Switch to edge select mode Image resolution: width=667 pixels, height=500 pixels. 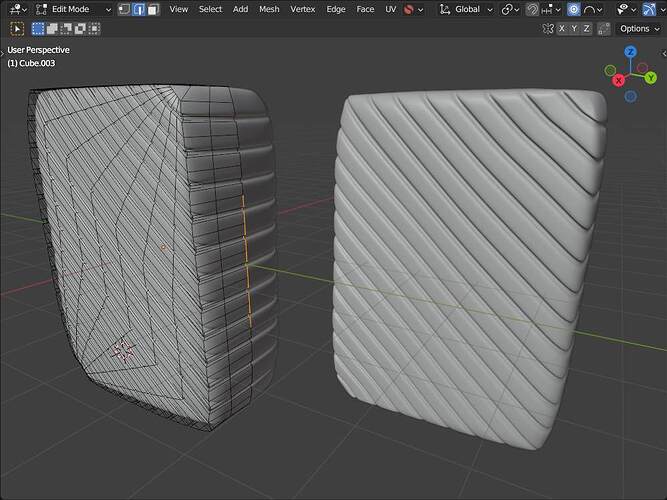tap(139, 9)
